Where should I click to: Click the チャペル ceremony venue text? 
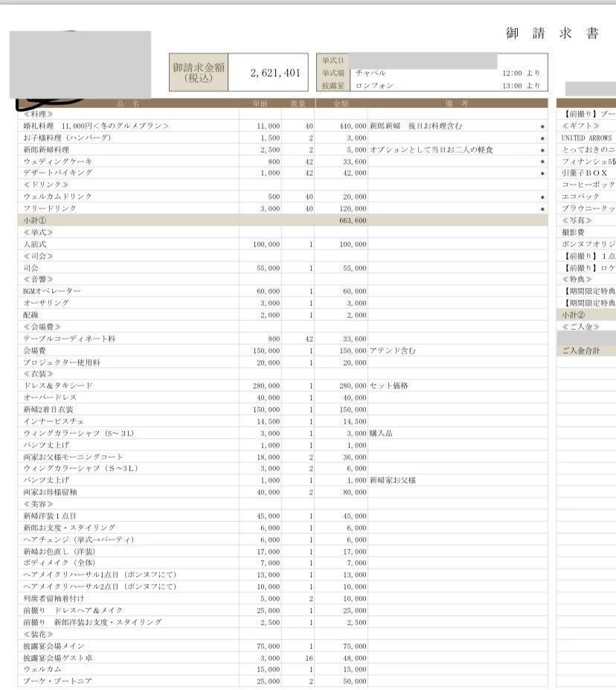pos(370,73)
